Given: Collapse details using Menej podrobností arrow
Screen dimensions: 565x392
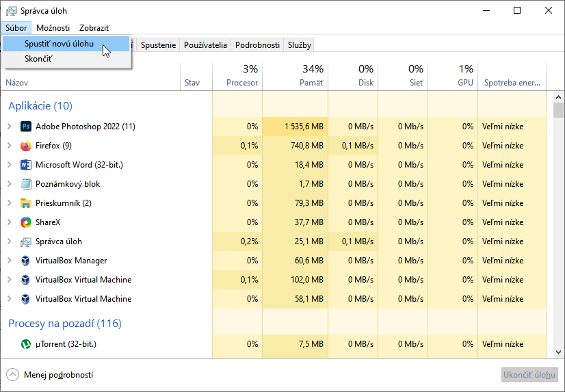Looking at the screenshot, I should point(13,375).
